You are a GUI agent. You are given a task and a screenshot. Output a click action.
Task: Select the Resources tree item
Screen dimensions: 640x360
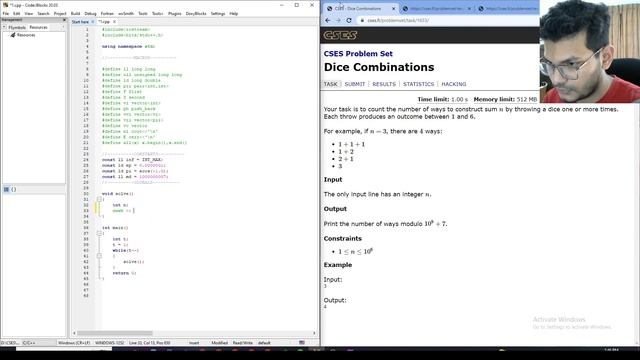[26, 35]
